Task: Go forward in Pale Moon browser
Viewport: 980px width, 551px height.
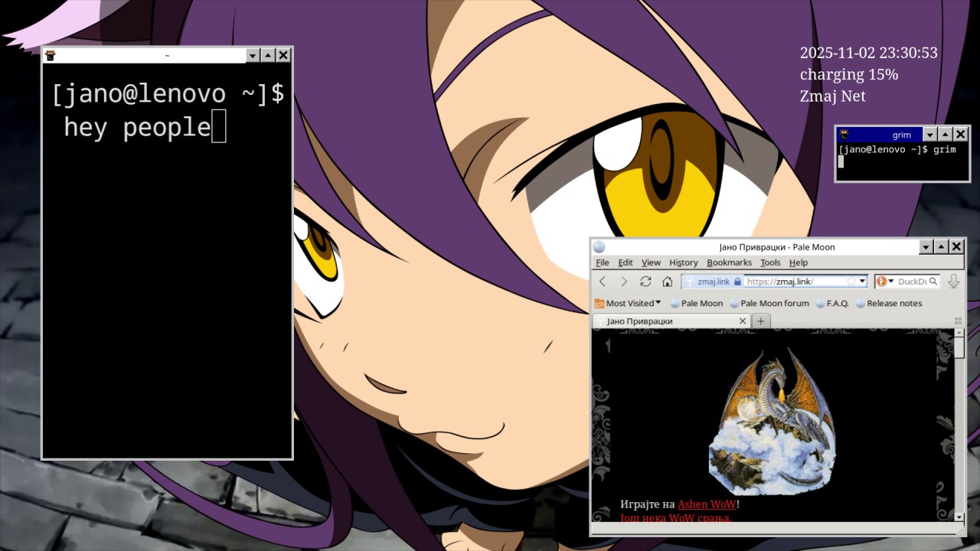Action: pos(624,282)
